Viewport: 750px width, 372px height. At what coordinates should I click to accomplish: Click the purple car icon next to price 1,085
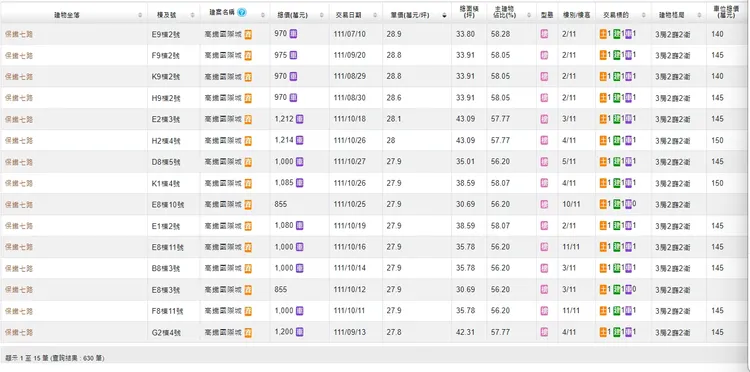coord(299,182)
